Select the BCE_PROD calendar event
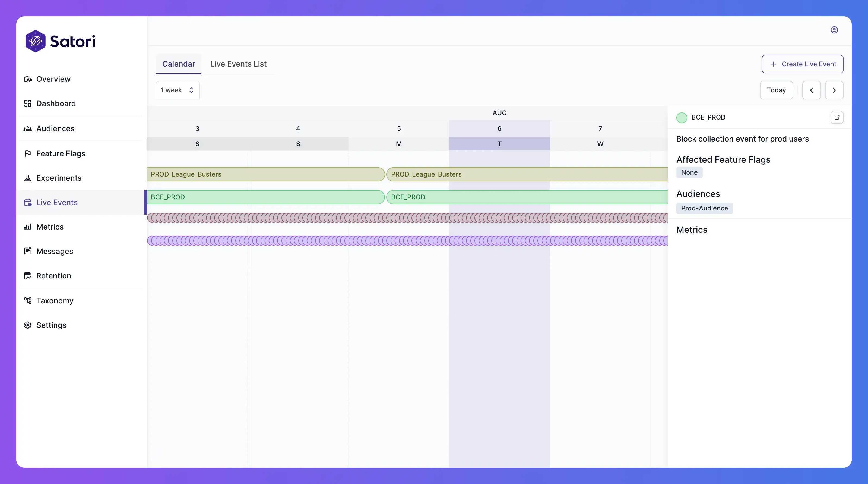 tap(265, 197)
